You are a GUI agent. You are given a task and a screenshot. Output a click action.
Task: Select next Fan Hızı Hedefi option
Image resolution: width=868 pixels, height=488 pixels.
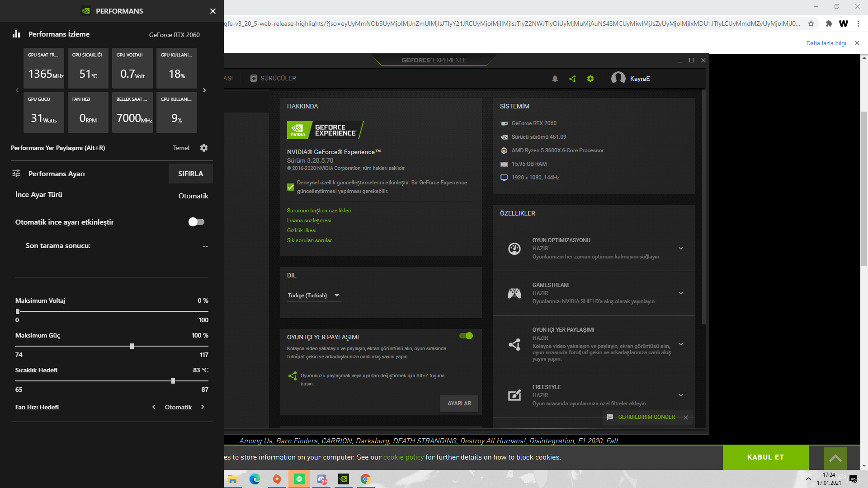point(203,407)
